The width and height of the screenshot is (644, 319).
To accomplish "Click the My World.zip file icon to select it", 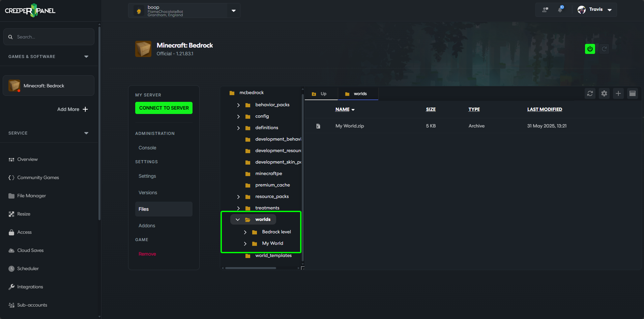I will pos(318,126).
